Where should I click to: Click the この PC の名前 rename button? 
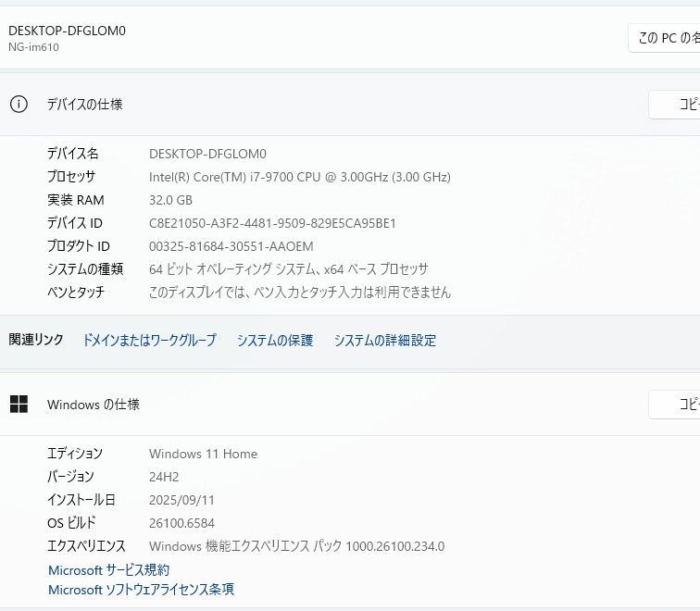tap(664, 38)
